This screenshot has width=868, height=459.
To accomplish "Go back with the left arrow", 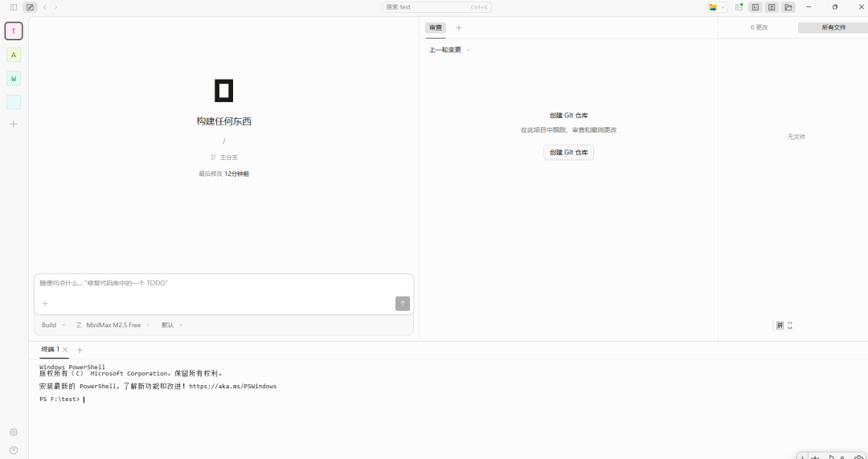I will (45, 7).
